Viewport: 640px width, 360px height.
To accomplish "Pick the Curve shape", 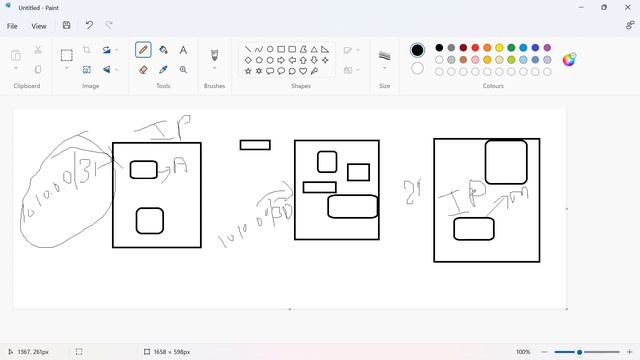I will point(259,49).
